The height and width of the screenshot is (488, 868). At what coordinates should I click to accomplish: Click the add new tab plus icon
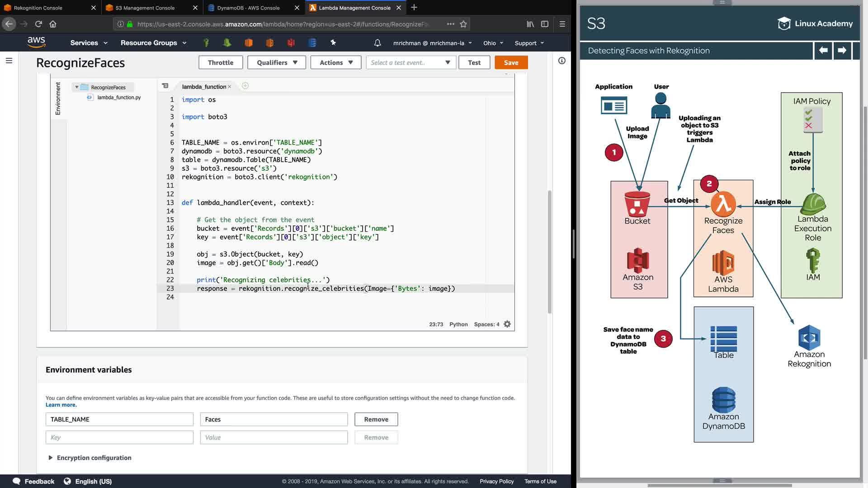tap(414, 8)
